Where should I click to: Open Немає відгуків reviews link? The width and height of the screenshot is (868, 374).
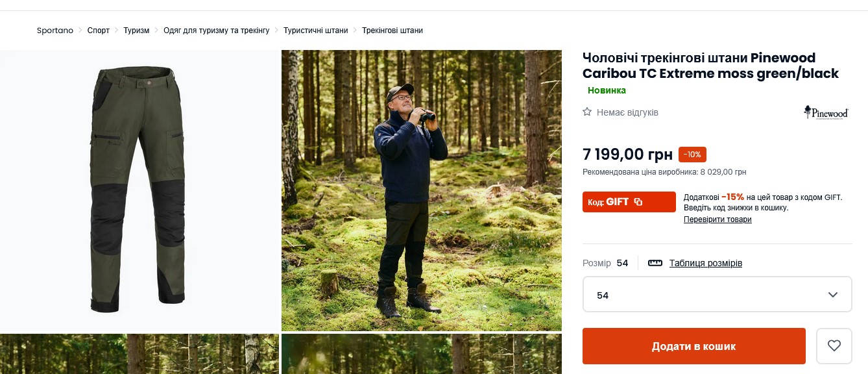[x=627, y=112]
